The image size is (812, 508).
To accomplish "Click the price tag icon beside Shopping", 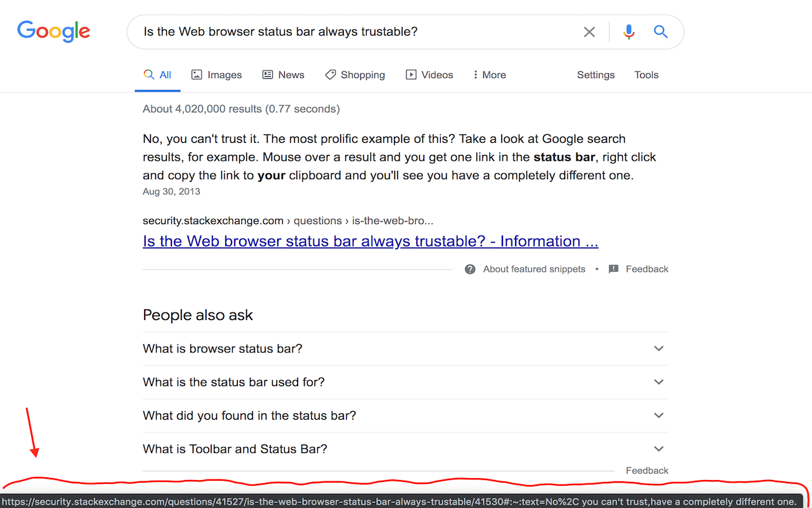I will (x=330, y=74).
